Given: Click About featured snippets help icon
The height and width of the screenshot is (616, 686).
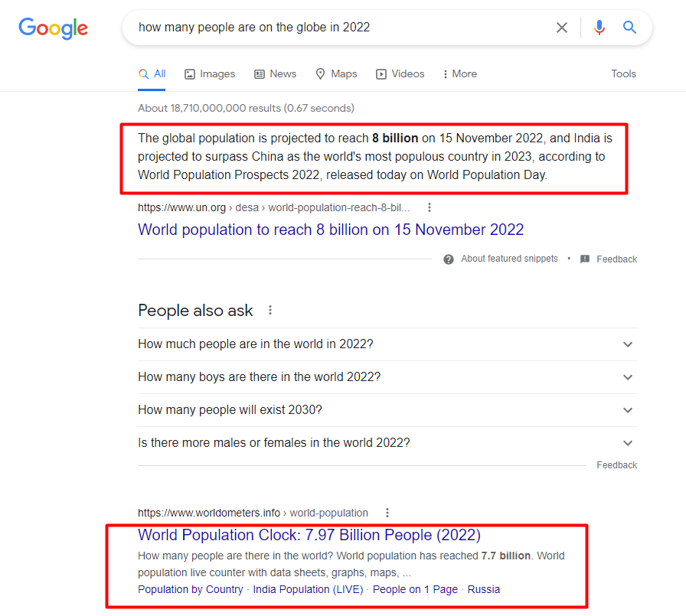Looking at the screenshot, I should click(449, 259).
